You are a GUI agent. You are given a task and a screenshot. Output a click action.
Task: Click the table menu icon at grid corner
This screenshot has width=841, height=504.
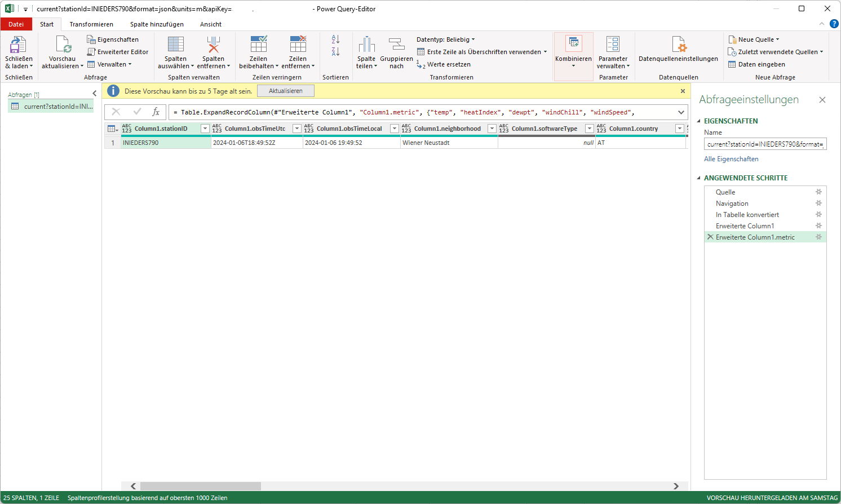coord(113,129)
